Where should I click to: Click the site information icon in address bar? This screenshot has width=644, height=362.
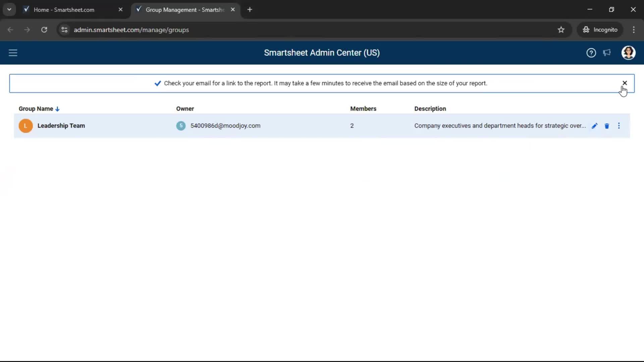click(64, 30)
